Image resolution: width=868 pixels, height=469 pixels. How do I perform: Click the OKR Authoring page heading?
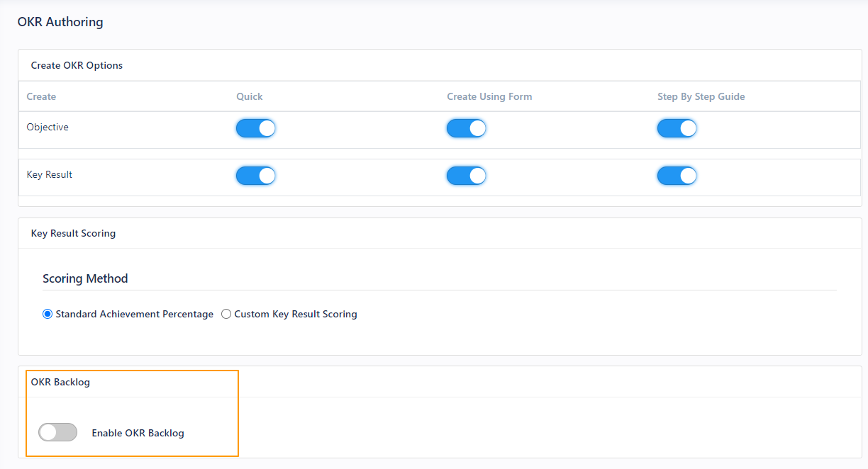[60, 22]
